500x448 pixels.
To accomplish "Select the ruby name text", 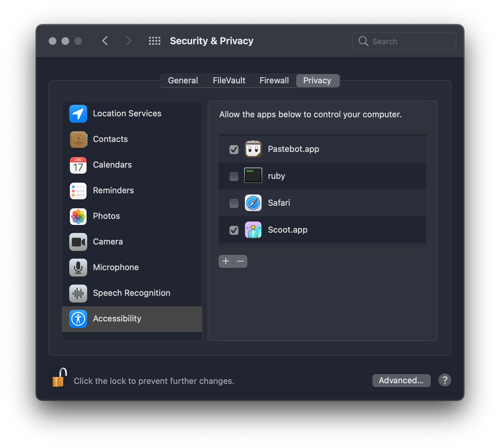I will tap(276, 176).
